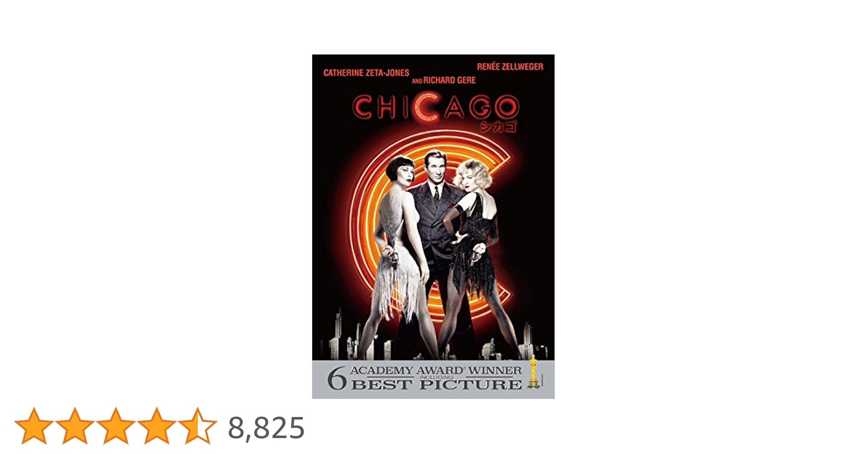Click the half-filled fifth star
868x454 pixels.
198,426
